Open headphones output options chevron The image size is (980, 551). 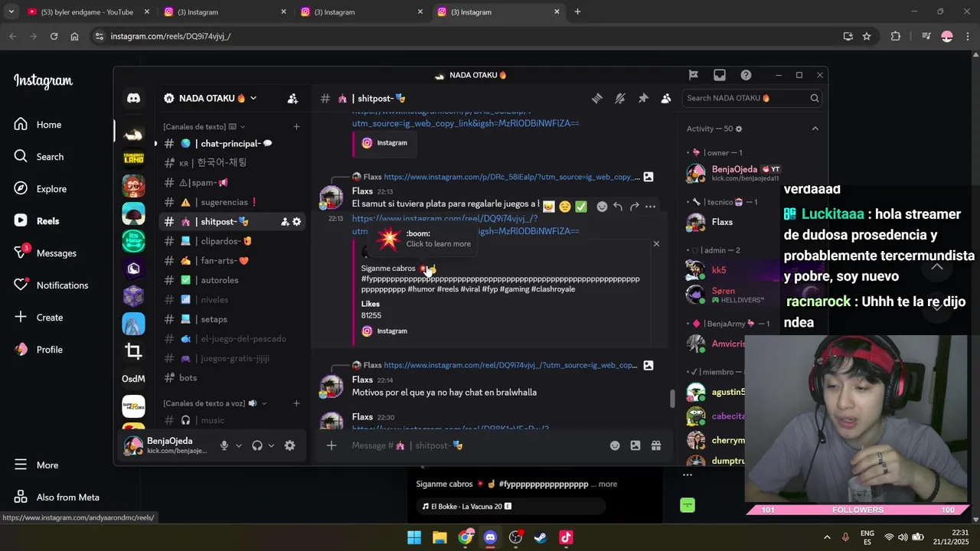pyautogui.click(x=272, y=445)
